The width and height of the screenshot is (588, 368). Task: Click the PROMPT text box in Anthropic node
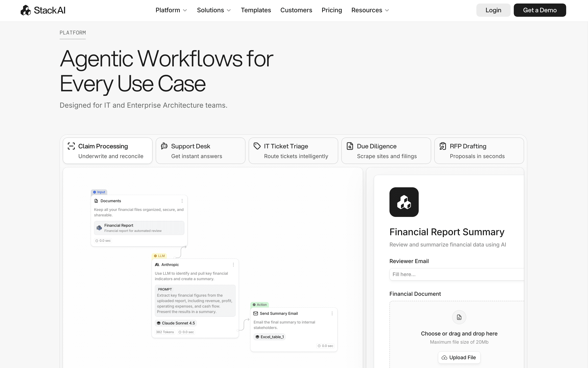tap(195, 301)
